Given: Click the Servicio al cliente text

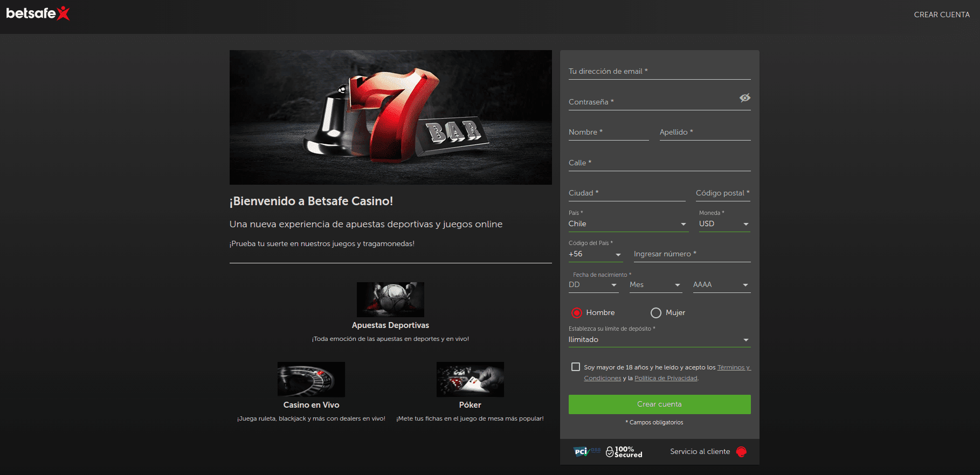Looking at the screenshot, I should (x=700, y=452).
